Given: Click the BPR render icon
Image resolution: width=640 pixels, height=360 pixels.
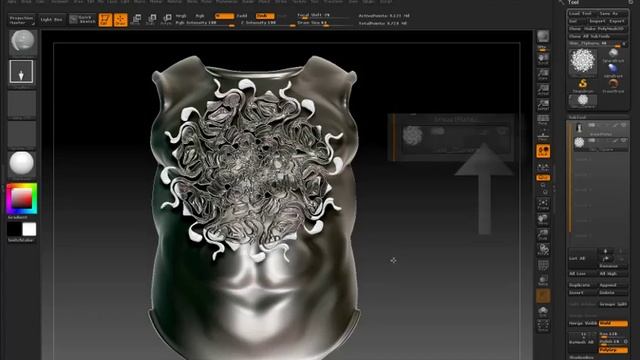Looking at the screenshot, I should pyautogui.click(x=543, y=37).
